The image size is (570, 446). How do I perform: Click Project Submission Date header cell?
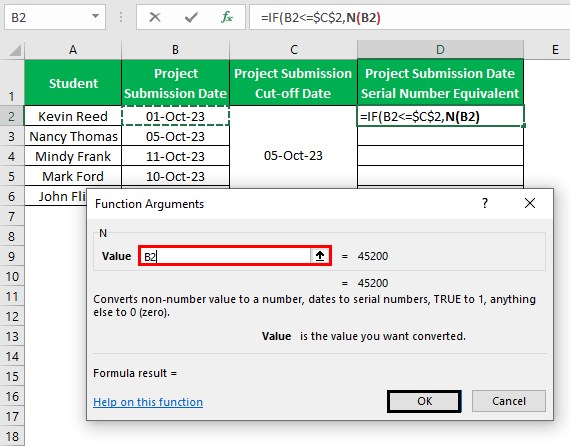pyautogui.click(x=175, y=83)
